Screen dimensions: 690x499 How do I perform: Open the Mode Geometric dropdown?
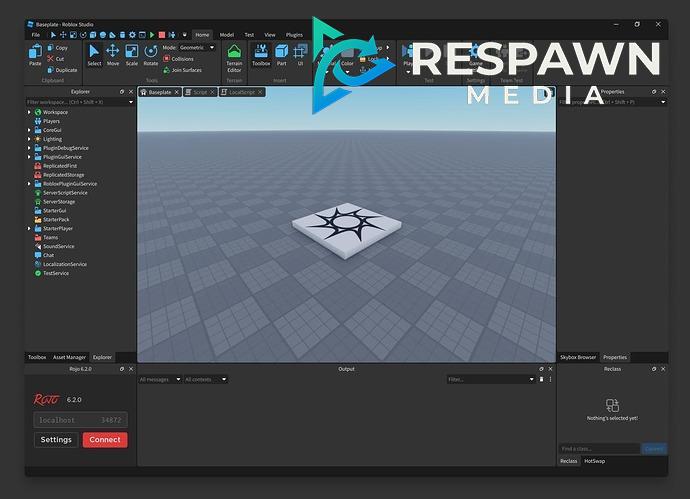pos(197,48)
